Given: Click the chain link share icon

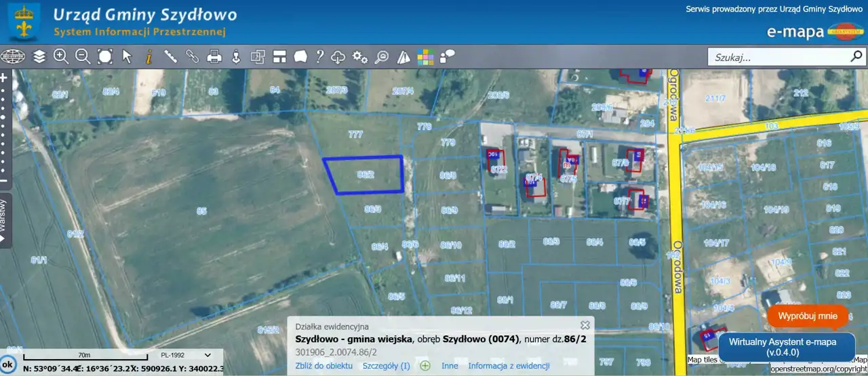Looking at the screenshot, I should pos(193,57).
